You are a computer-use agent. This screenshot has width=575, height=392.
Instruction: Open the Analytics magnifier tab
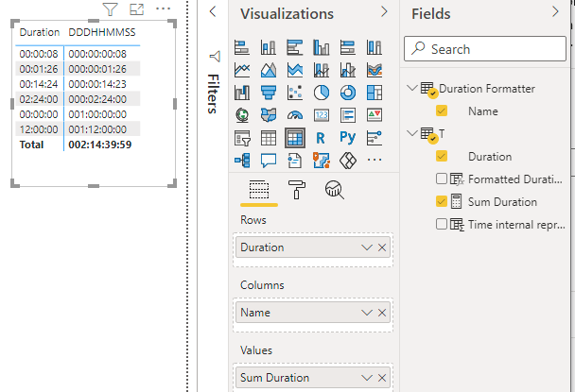[x=334, y=190]
